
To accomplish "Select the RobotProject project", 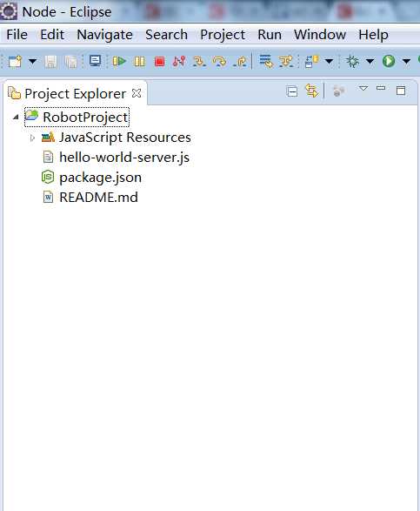I will (x=77, y=117).
